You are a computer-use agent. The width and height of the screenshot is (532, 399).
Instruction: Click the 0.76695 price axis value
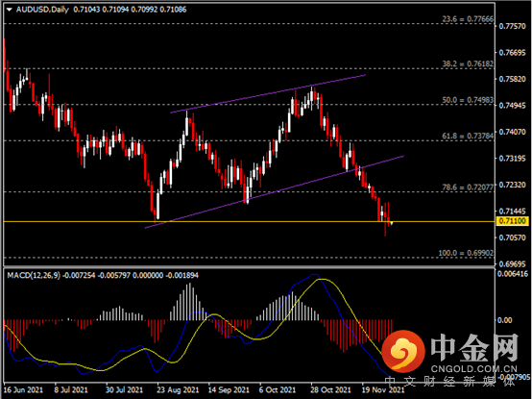[513, 53]
